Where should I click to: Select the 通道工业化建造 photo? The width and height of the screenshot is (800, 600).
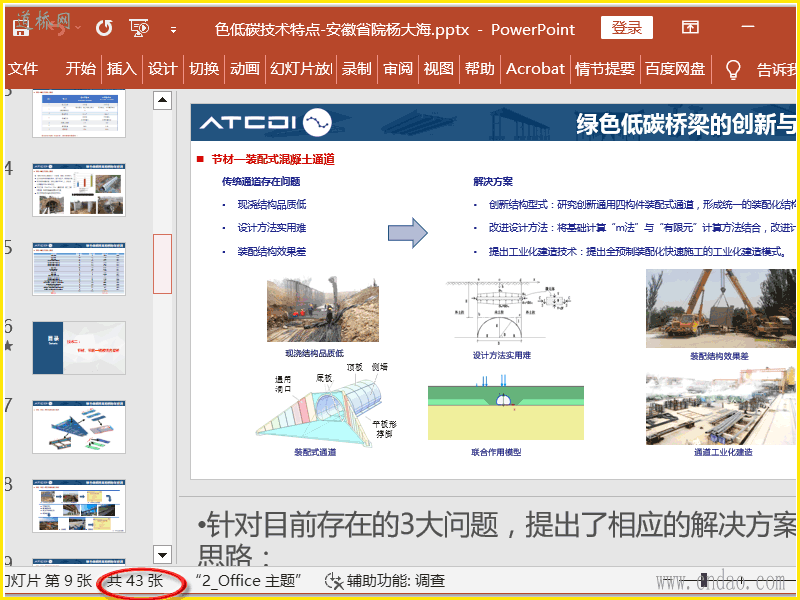coord(720,406)
